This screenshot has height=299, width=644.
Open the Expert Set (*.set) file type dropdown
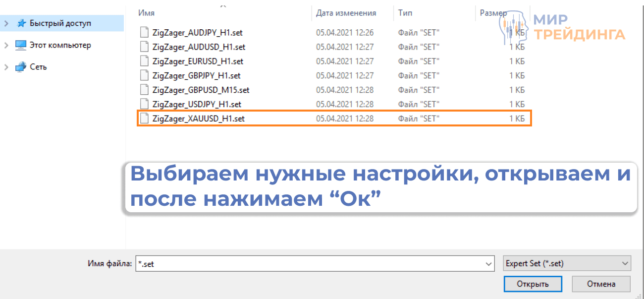(625, 263)
